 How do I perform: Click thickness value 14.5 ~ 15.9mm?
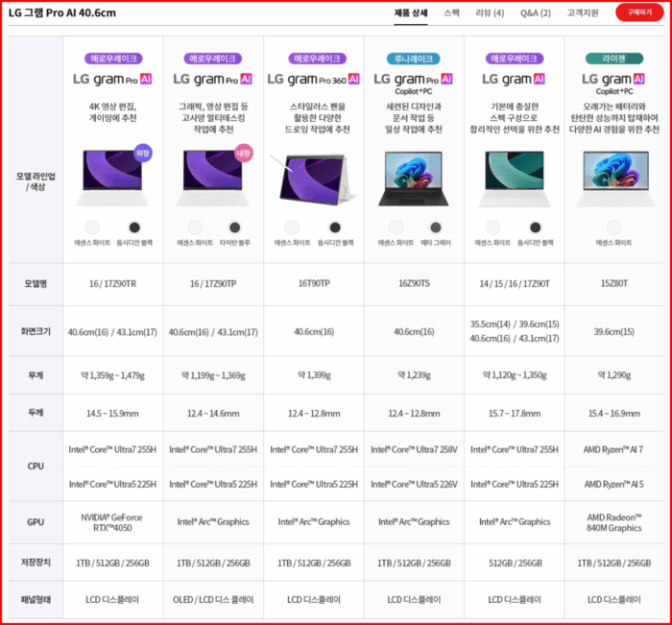tap(112, 413)
